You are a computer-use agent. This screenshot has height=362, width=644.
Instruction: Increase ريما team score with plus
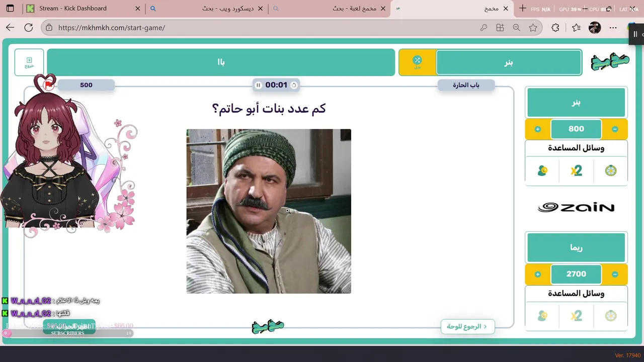tap(537, 274)
